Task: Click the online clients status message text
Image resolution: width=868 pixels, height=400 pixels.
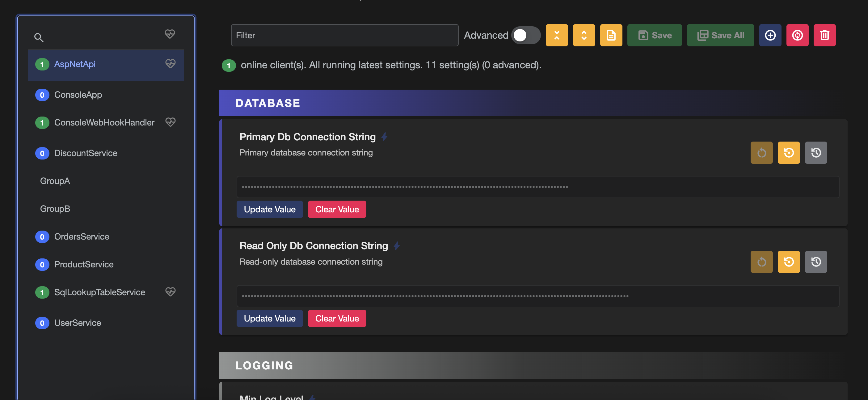Action: (x=391, y=65)
